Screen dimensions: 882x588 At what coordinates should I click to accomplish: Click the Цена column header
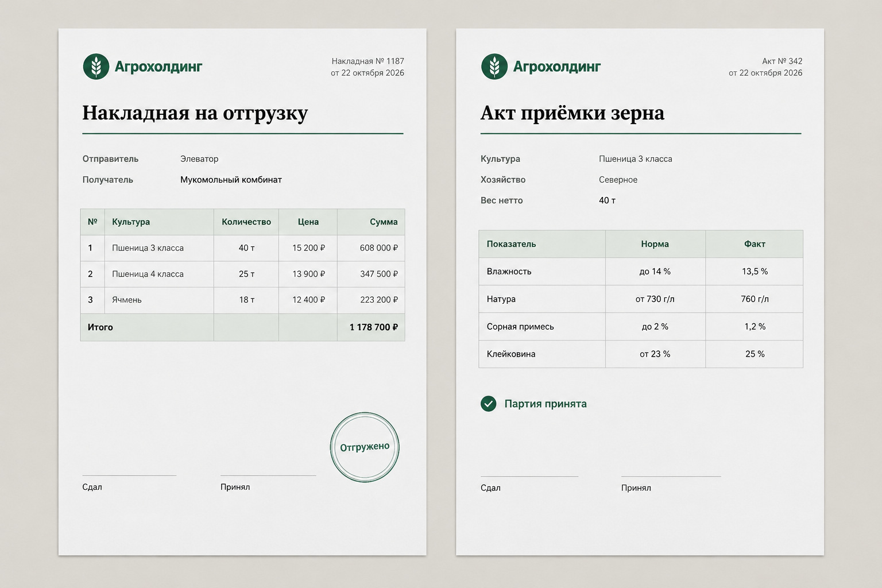(x=308, y=222)
